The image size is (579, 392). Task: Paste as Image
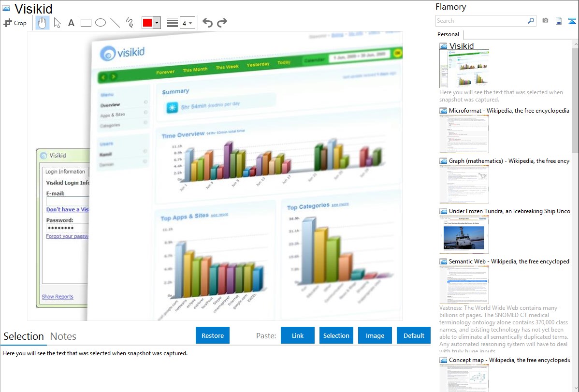coord(375,335)
